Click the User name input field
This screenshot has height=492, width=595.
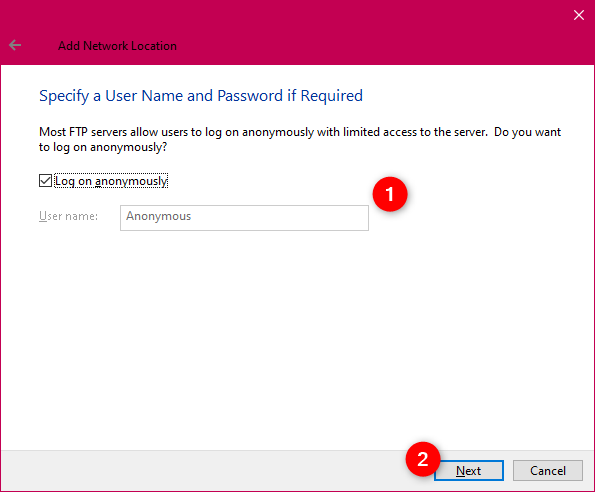(x=244, y=218)
